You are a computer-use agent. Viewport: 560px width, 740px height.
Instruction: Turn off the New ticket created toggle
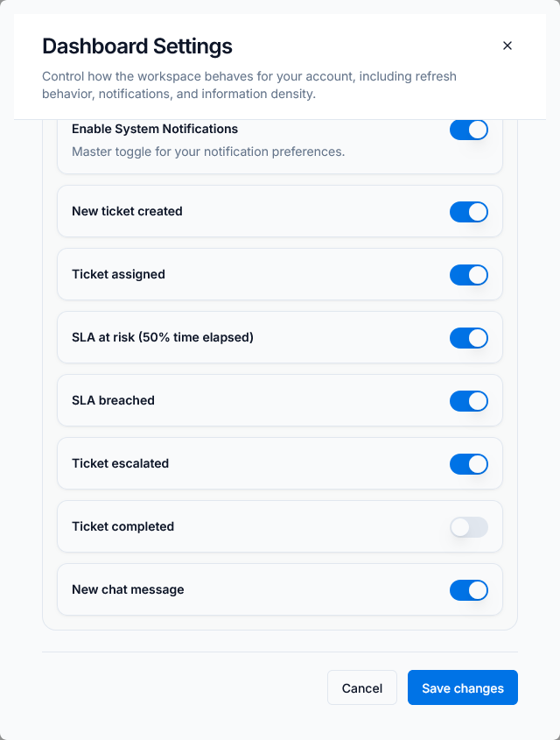click(x=469, y=211)
